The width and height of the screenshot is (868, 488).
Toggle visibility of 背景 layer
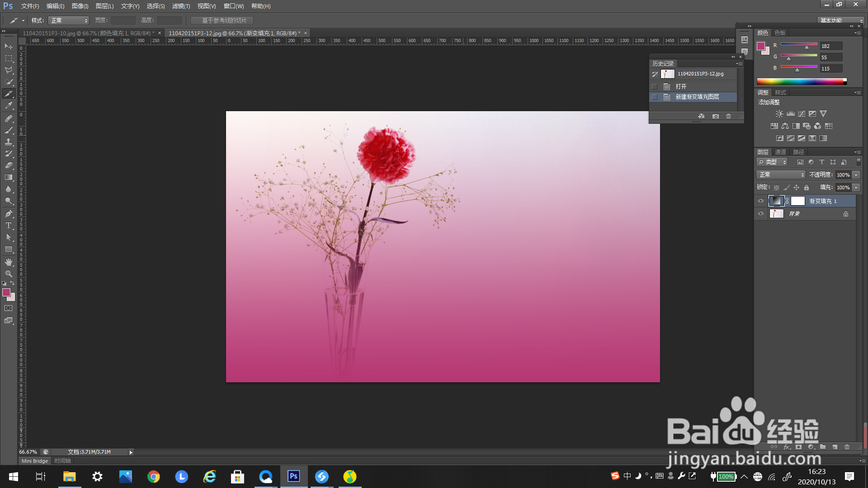pyautogui.click(x=761, y=214)
